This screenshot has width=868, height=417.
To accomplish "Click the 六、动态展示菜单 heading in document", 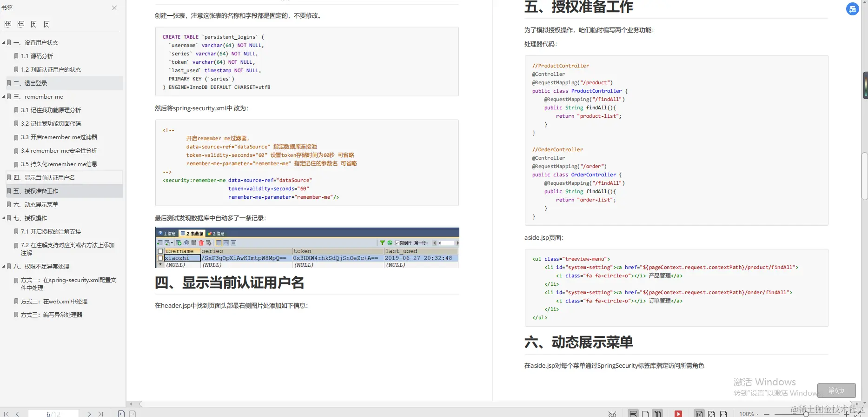I will click(x=578, y=342).
